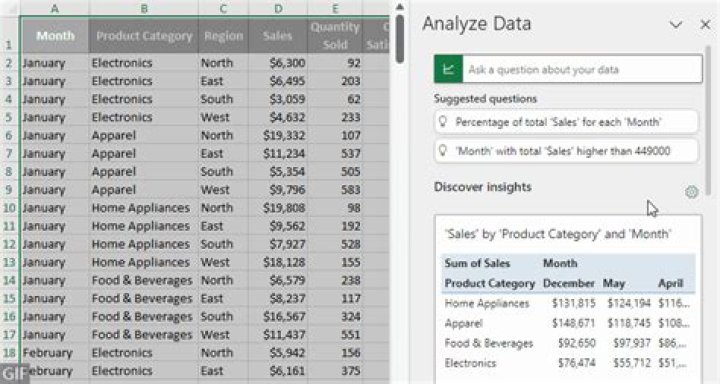Viewport: 720px width, 384px height.
Task: Click the Region header cell
Action: pos(223,35)
